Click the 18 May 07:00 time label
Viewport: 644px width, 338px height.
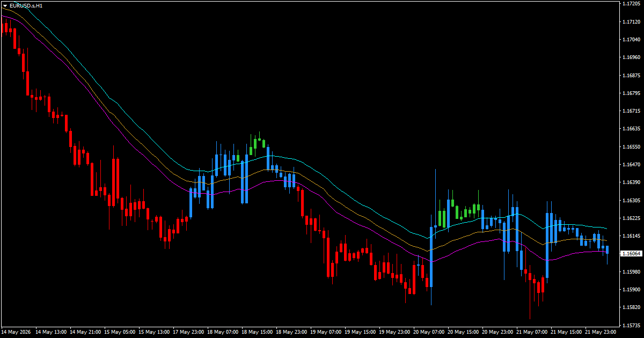pyautogui.click(x=223, y=332)
